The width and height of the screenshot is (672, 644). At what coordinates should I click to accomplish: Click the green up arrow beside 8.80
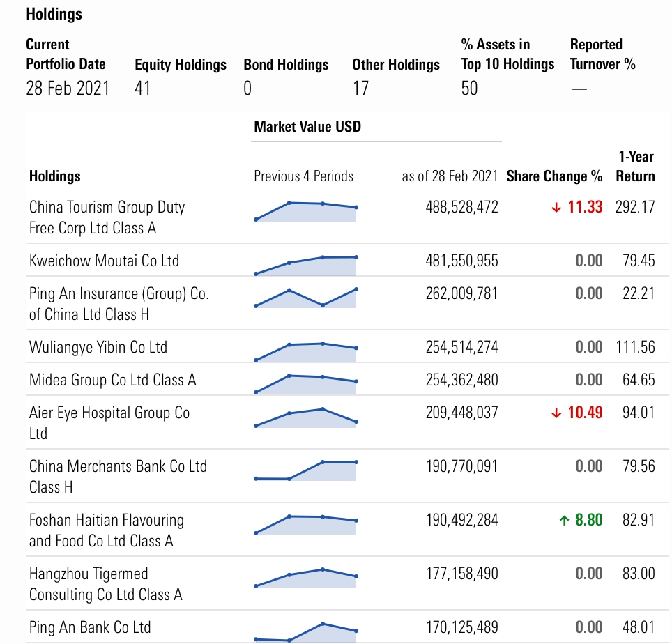click(x=564, y=521)
